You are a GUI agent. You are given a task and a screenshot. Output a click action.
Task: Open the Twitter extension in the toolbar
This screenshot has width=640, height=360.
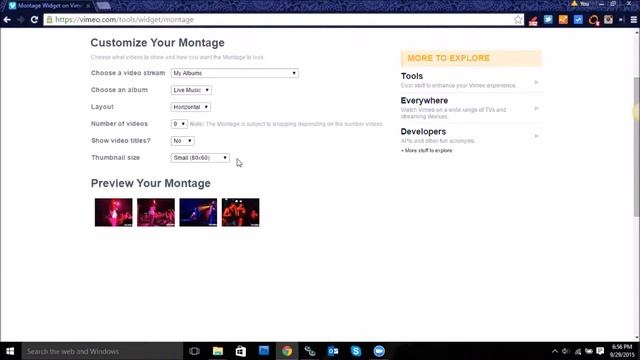(x=548, y=20)
